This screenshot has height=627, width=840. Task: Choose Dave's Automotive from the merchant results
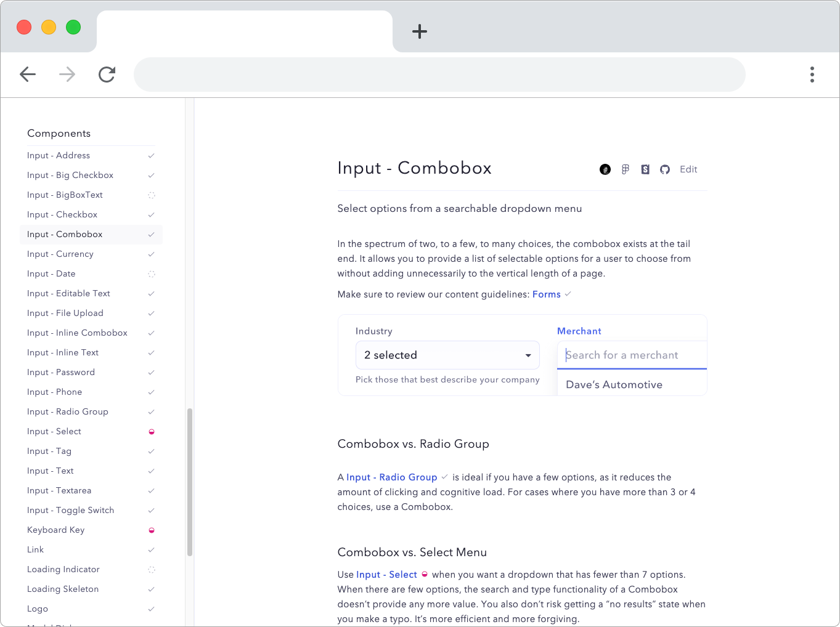point(614,384)
